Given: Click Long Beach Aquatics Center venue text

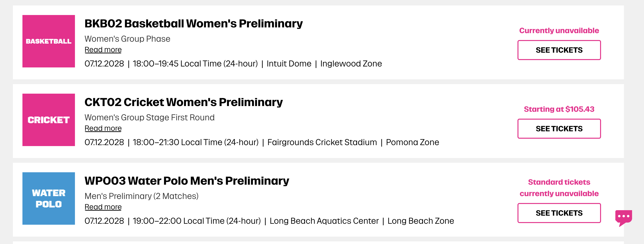Looking at the screenshot, I should [x=324, y=221].
